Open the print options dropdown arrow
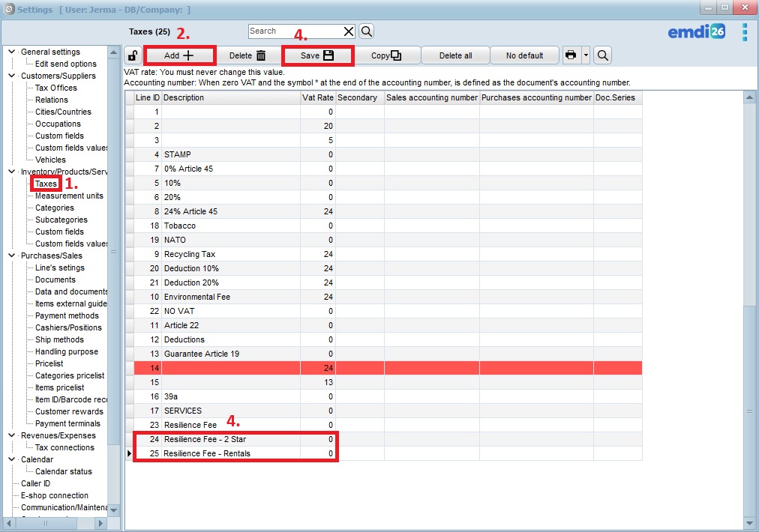The image size is (759, 532). tap(586, 55)
